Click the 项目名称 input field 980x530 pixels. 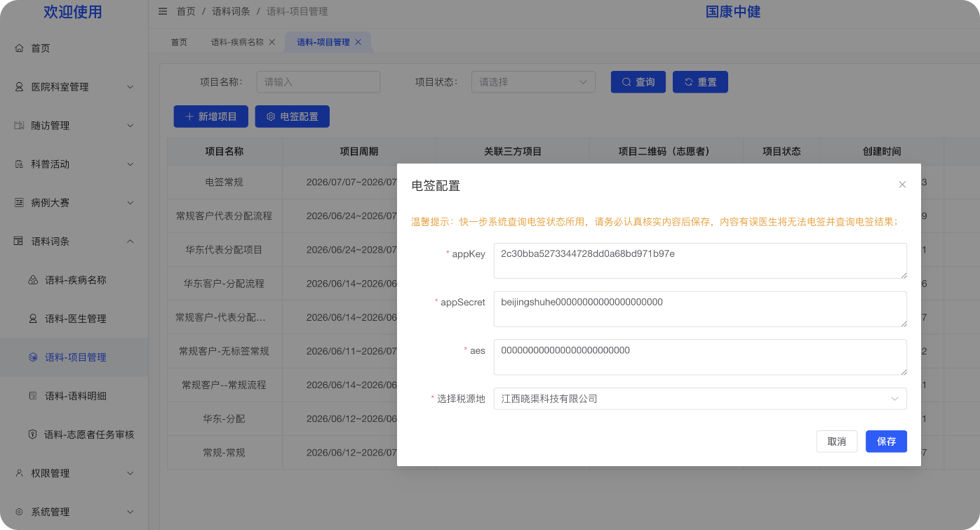point(318,82)
